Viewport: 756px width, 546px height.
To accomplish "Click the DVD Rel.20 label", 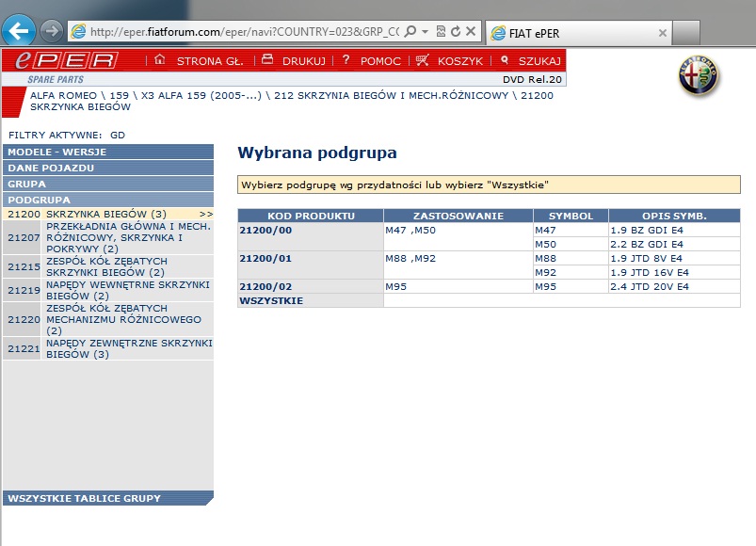I will coord(532,79).
